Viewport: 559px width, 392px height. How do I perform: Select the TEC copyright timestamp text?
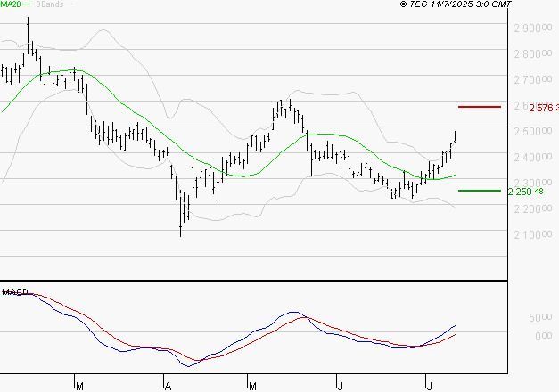456,4
